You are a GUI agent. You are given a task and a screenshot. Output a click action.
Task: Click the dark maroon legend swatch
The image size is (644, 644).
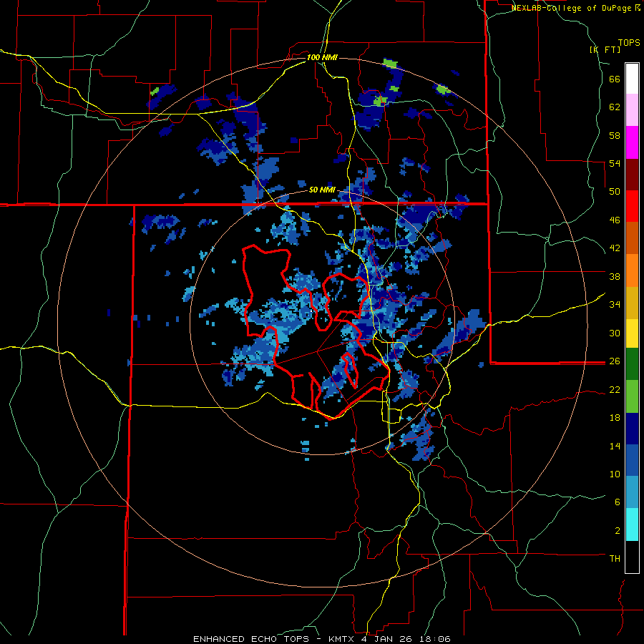[x=632, y=174]
